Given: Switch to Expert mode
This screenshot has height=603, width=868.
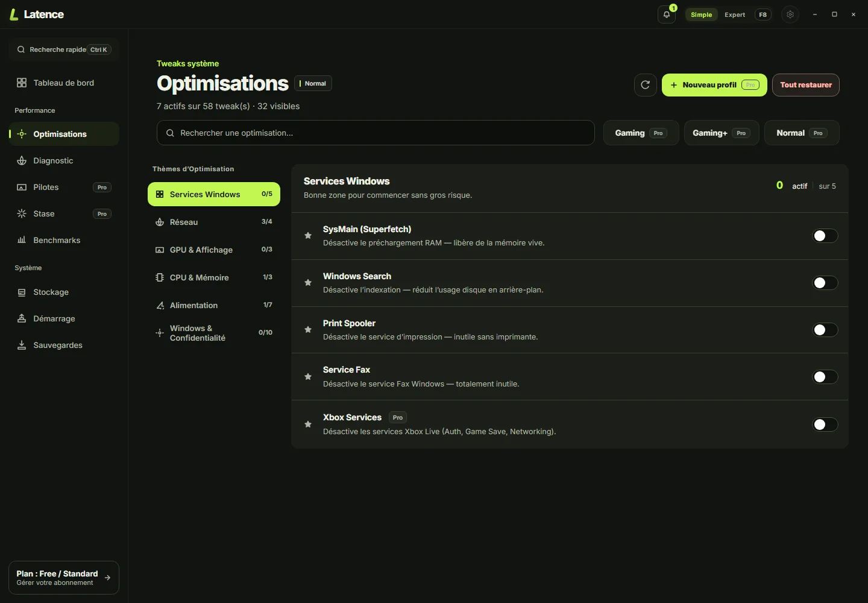Looking at the screenshot, I should click(735, 14).
